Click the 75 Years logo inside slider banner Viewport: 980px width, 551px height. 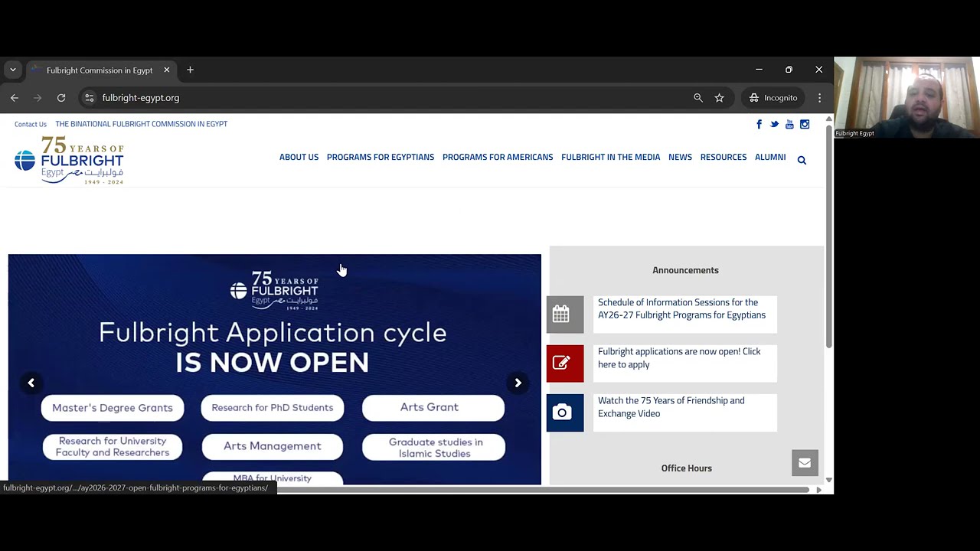(274, 290)
